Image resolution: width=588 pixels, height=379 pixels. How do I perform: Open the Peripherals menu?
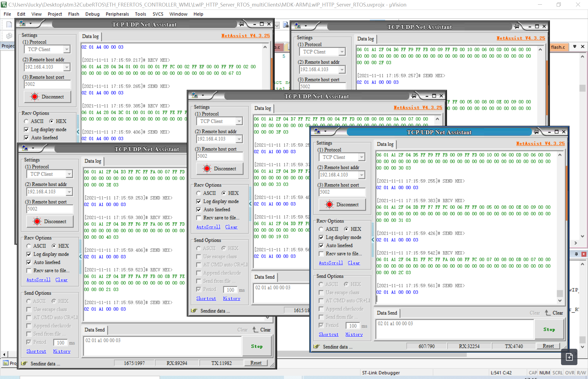click(117, 14)
